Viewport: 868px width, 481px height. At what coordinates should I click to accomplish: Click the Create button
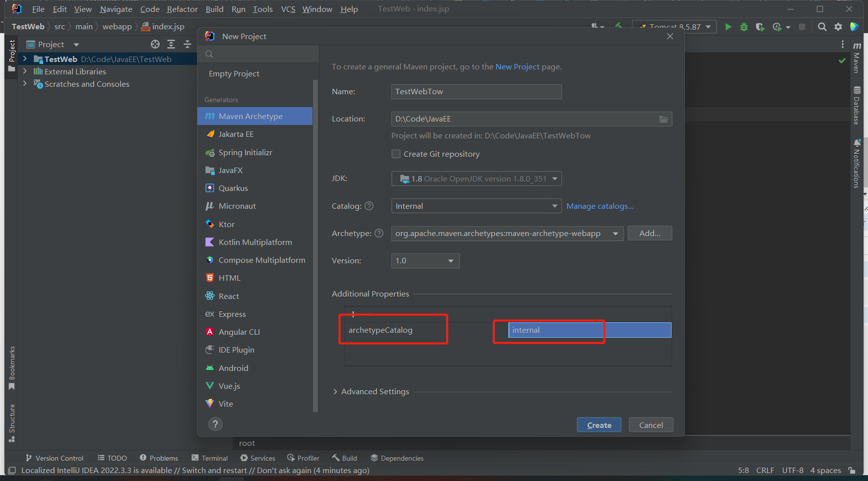click(x=599, y=425)
